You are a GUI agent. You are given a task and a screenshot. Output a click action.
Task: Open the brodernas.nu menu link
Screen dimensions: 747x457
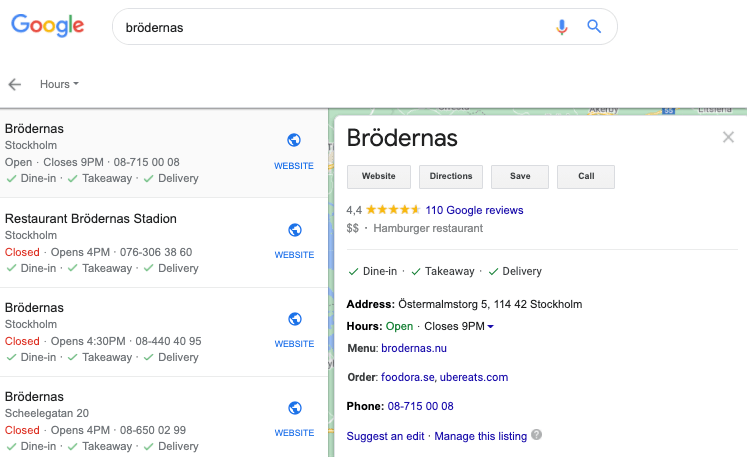(414, 348)
